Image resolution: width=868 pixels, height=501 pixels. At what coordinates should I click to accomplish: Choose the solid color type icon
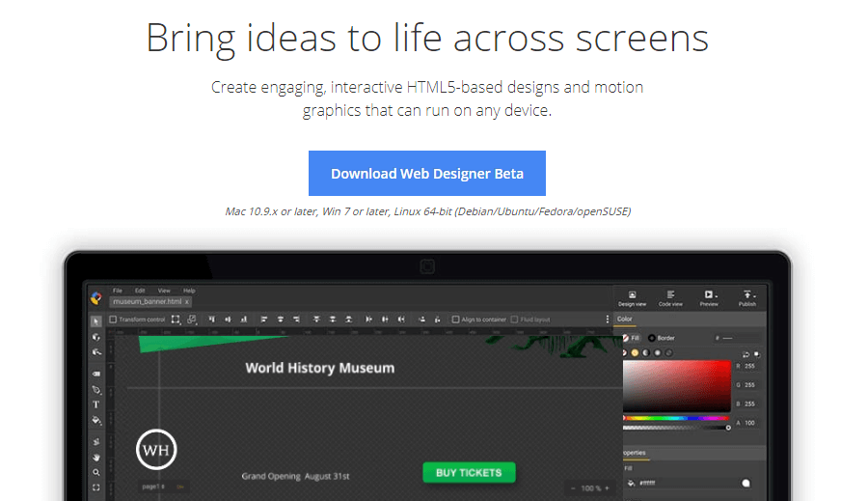coord(635,353)
